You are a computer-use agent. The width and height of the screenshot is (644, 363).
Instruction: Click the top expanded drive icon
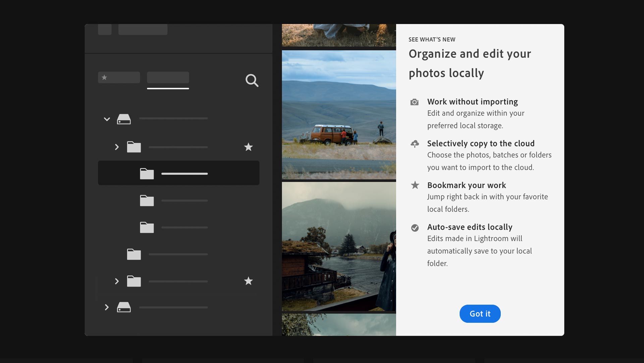click(x=124, y=119)
